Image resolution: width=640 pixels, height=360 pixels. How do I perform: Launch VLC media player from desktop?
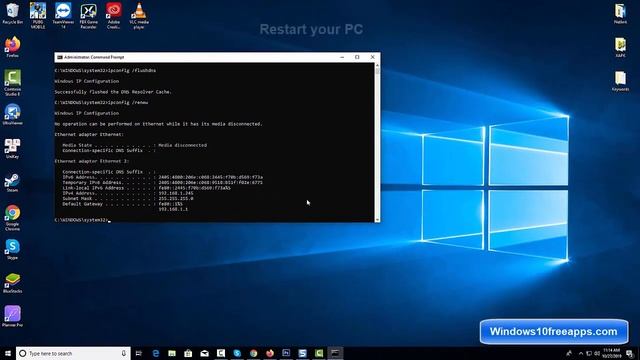click(139, 15)
